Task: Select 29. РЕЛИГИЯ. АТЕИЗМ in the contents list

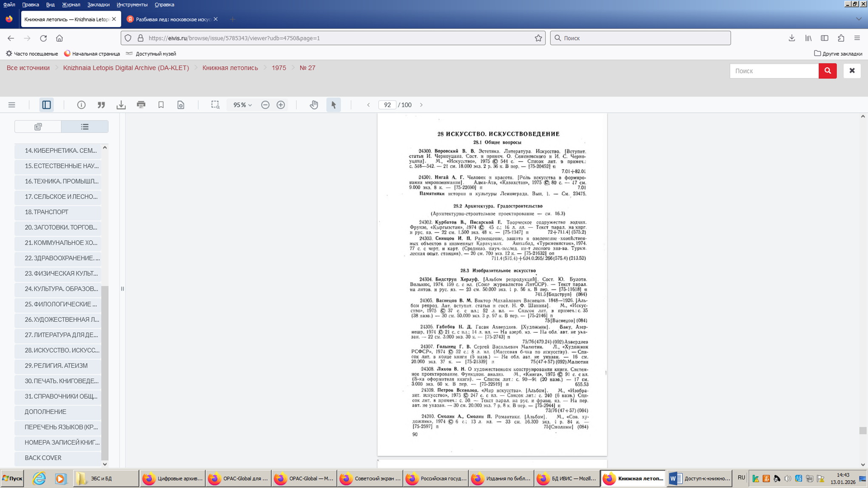Action: pyautogui.click(x=56, y=366)
